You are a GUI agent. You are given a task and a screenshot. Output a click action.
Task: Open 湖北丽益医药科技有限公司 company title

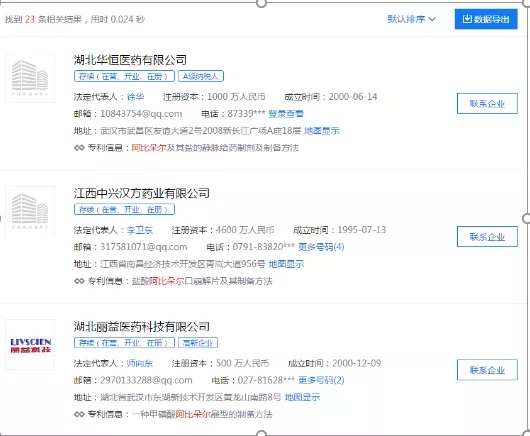[x=142, y=326]
